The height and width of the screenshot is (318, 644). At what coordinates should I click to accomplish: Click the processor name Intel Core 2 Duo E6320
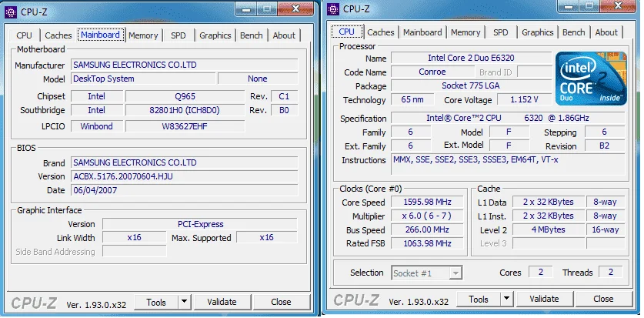click(x=471, y=58)
